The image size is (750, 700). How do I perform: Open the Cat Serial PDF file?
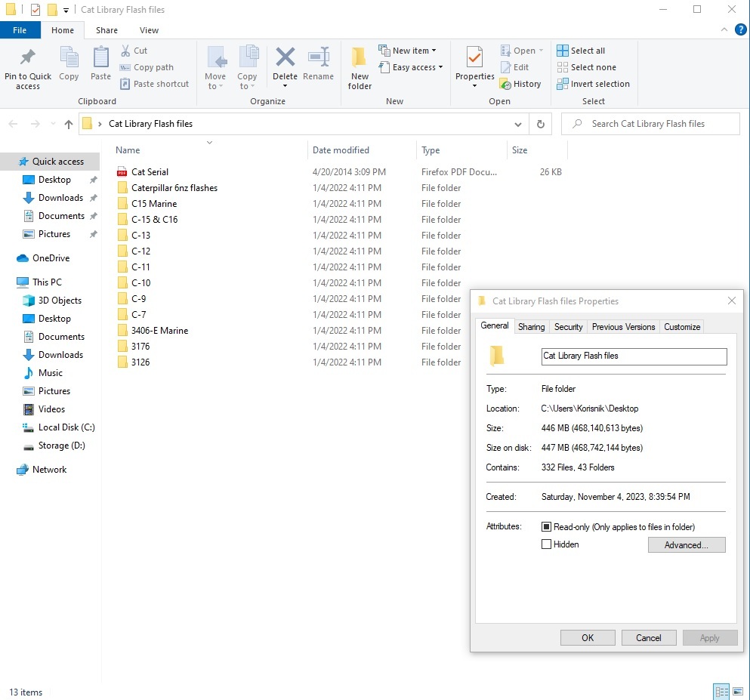click(150, 171)
